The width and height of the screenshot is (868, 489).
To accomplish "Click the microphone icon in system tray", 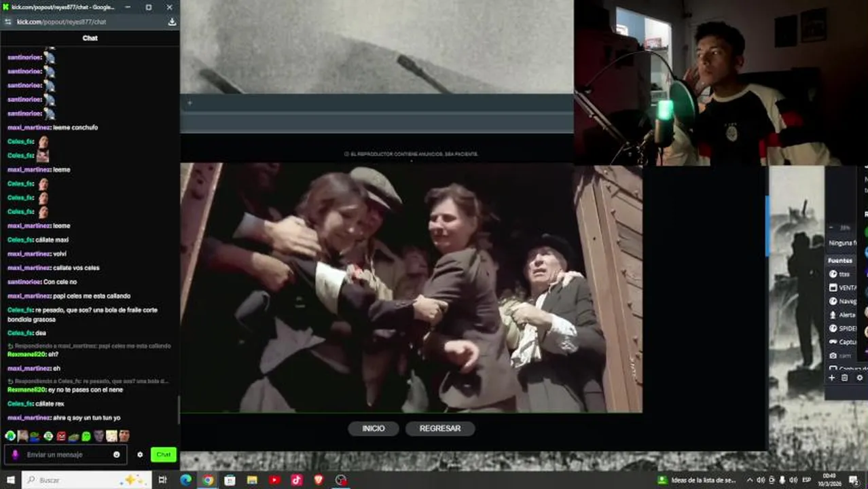I will [x=782, y=480].
